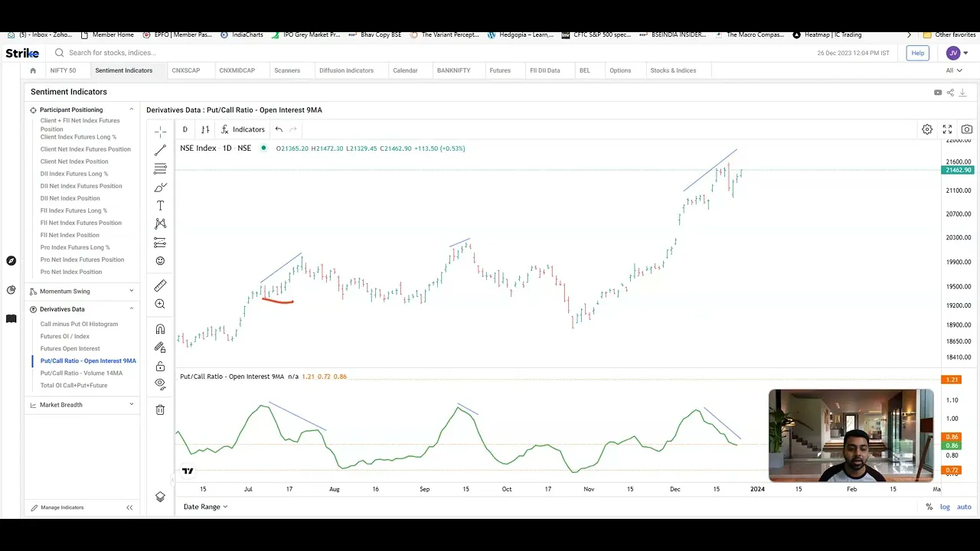Select the text annotation tool
The height and width of the screenshot is (551, 980).
click(160, 206)
